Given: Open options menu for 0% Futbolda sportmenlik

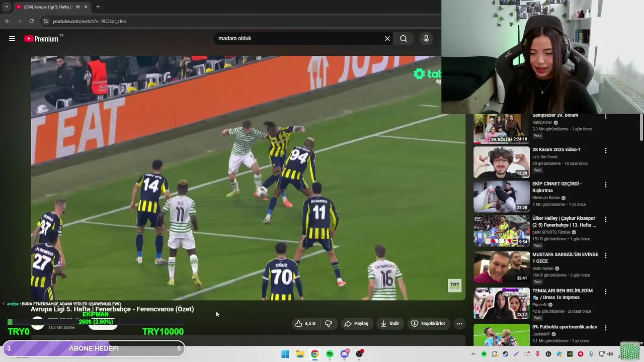Looking at the screenshot, I should [x=606, y=328].
